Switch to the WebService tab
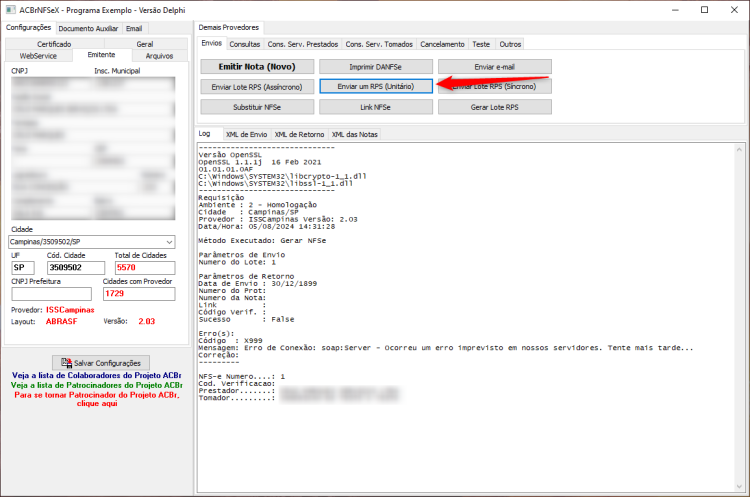 click(38, 56)
